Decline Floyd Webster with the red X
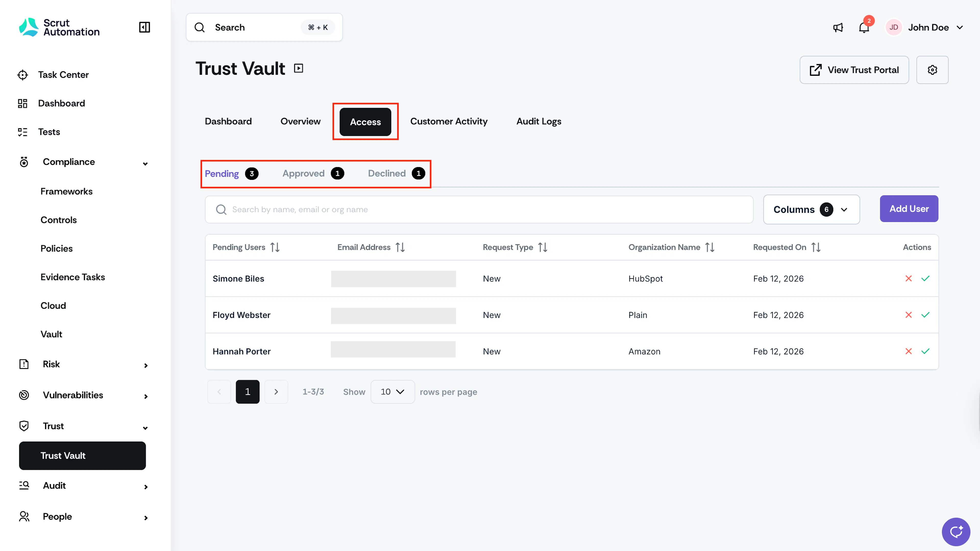 (x=909, y=315)
